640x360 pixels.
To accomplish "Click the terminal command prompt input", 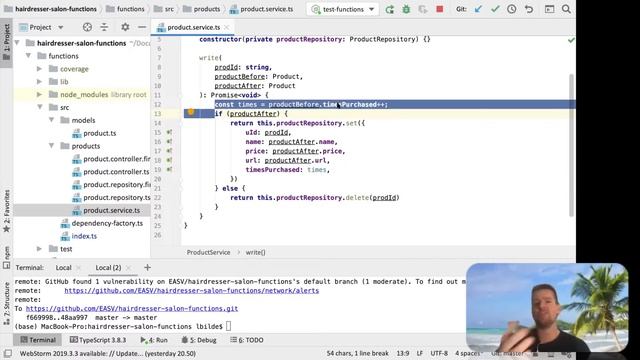I will tap(228, 327).
